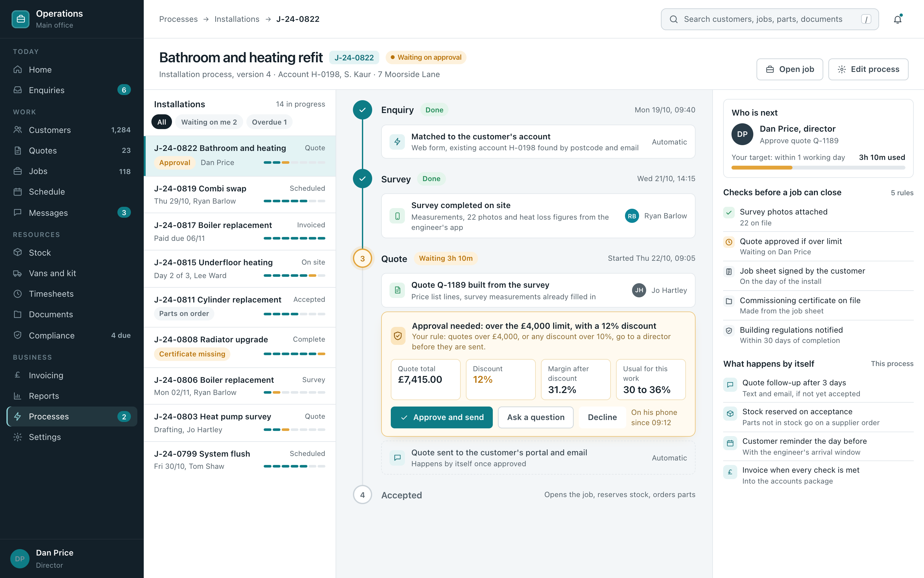924x578 pixels.
Task: Filter by Overdue 1
Action: pyautogui.click(x=269, y=122)
